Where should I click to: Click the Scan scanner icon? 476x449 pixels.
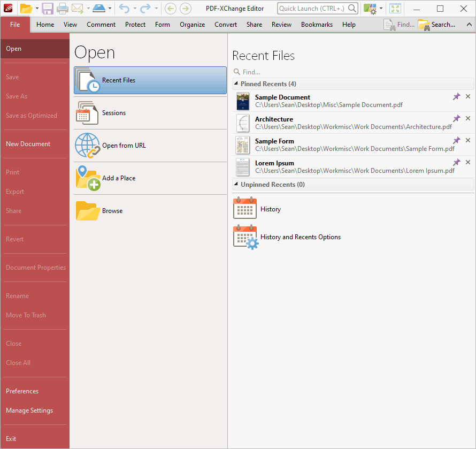pyautogui.click(x=99, y=9)
